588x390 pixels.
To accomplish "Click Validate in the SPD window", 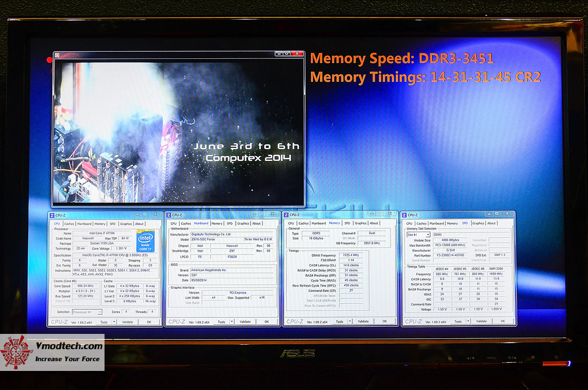I will (x=481, y=321).
